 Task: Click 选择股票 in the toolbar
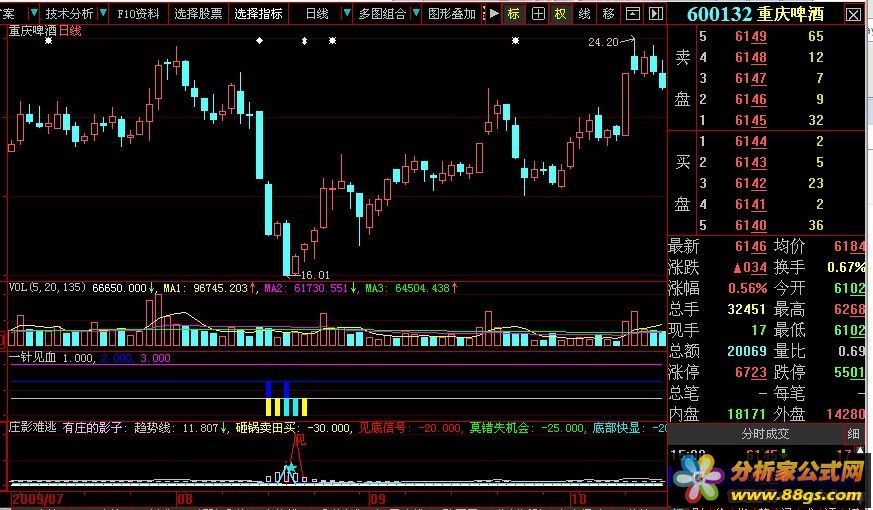[x=198, y=13]
